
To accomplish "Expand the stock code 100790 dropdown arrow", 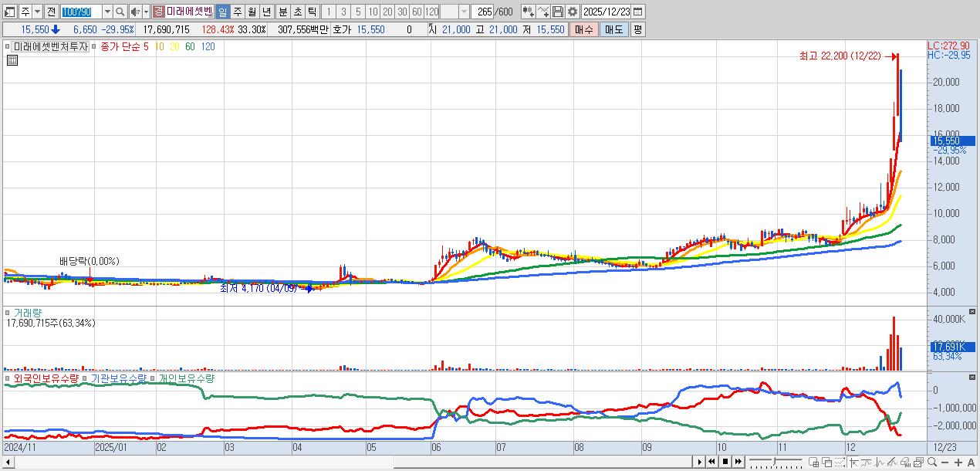I will [107, 12].
